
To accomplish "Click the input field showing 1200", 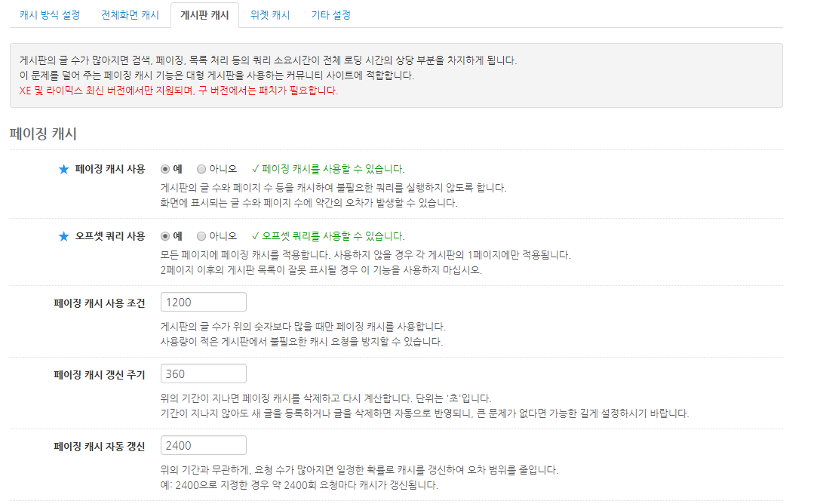I will pyautogui.click(x=201, y=301).
